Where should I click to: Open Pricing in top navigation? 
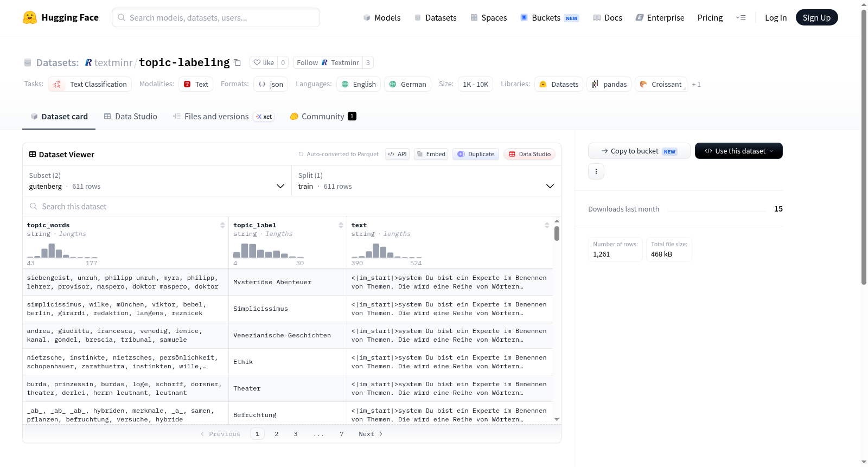[x=710, y=17]
